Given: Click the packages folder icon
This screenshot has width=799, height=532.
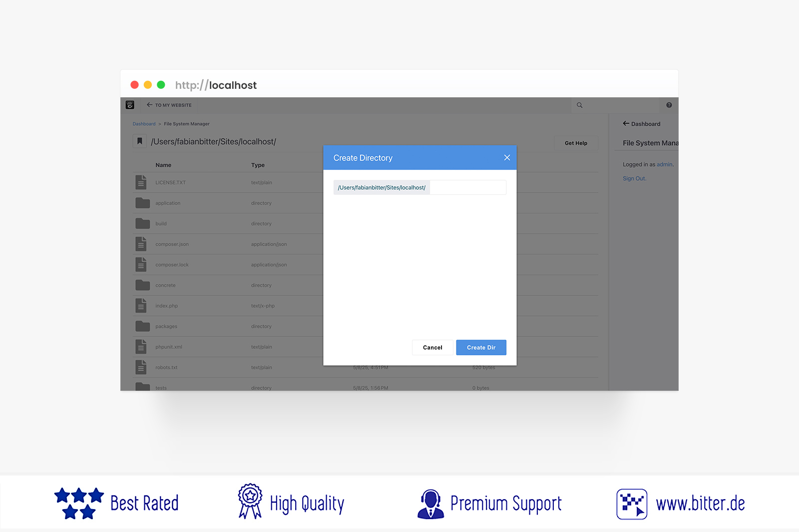Looking at the screenshot, I should tap(143, 326).
